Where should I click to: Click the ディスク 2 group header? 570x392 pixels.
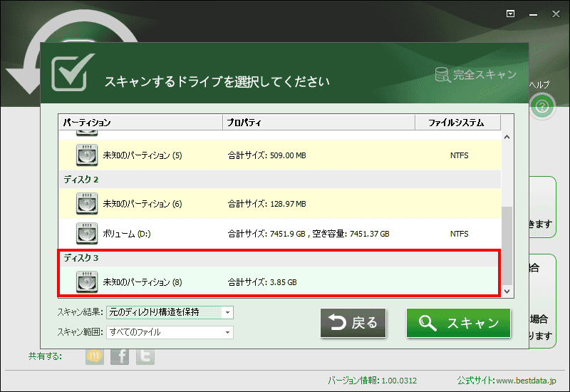[280, 180]
